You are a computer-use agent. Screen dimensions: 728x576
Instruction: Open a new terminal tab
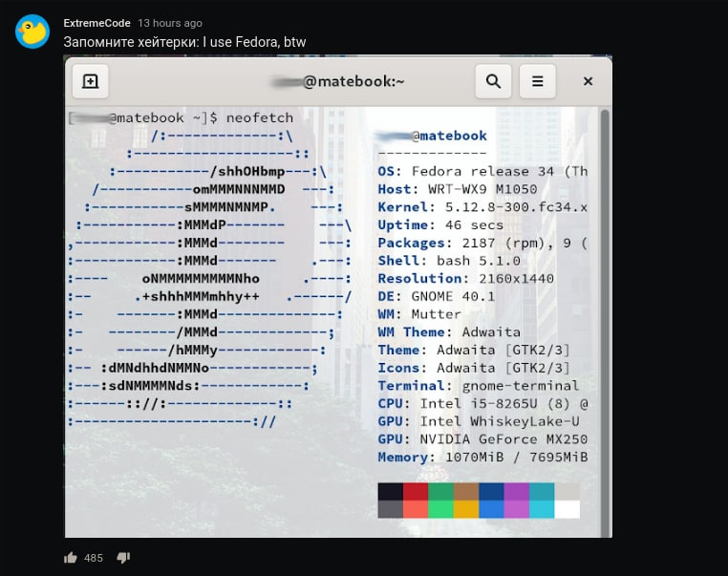91,81
